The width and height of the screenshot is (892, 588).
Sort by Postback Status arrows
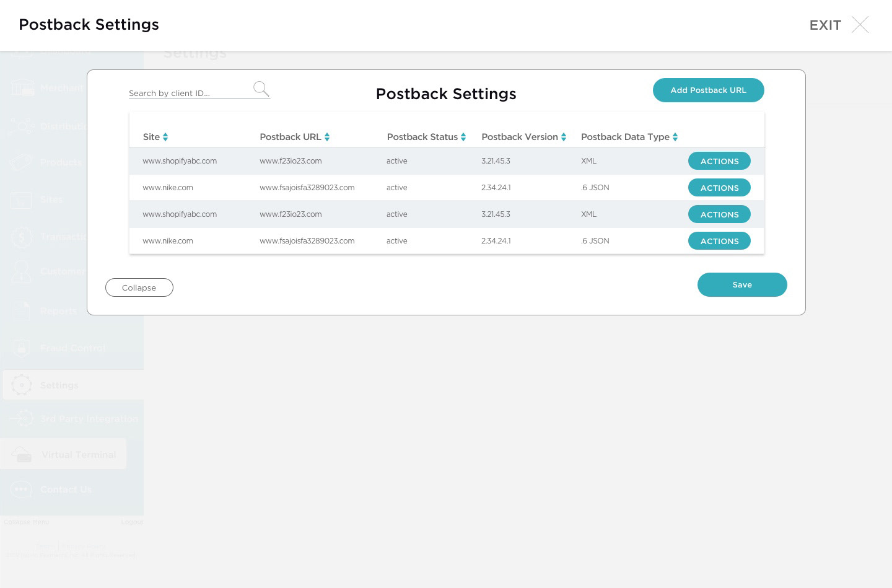[463, 137]
